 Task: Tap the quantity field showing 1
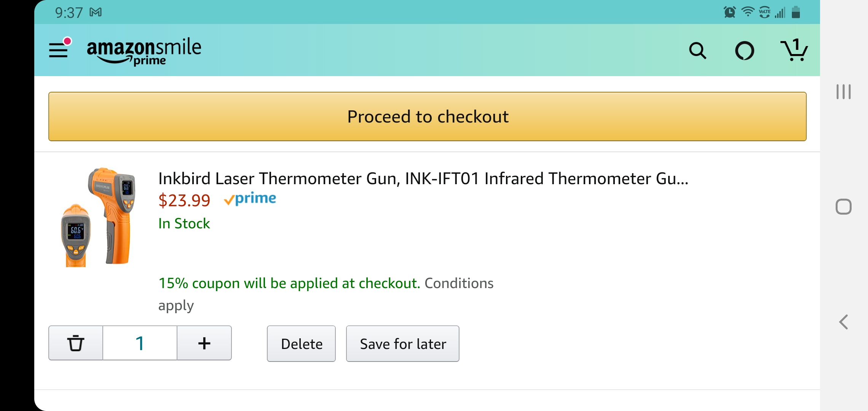click(x=140, y=343)
